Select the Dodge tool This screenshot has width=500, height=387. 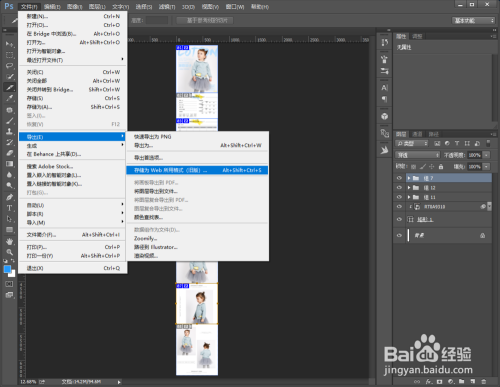pyautogui.click(x=9, y=185)
